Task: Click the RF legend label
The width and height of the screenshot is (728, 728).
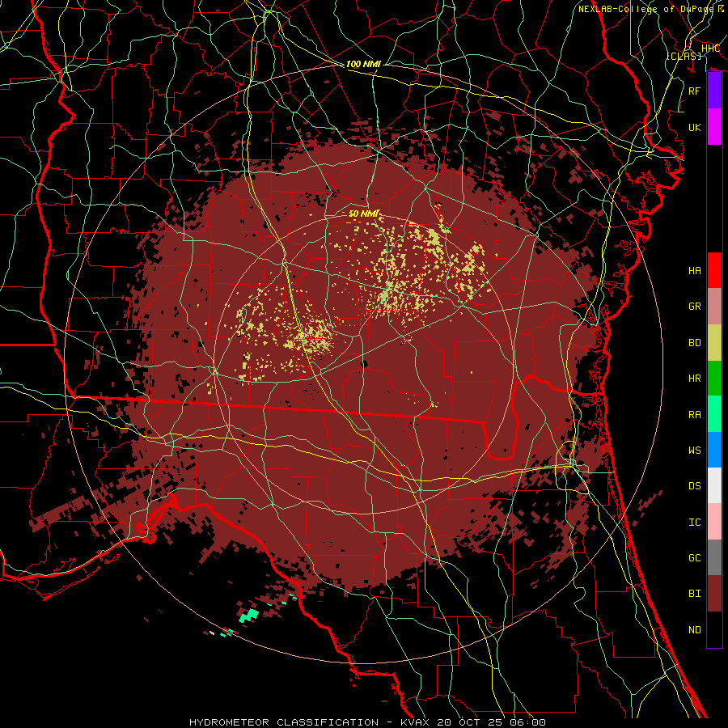Action: click(x=695, y=91)
